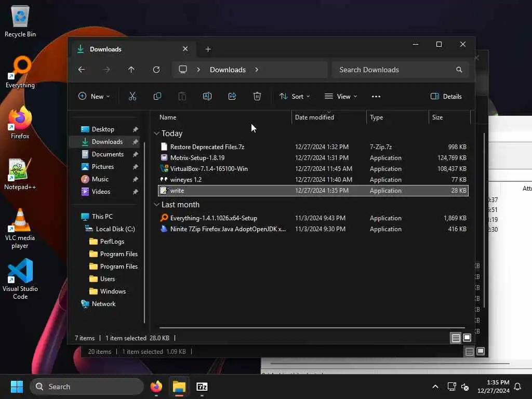This screenshot has height=399, width=532.
Task: Click the Cut scissors icon in toolbar
Action: [132, 96]
